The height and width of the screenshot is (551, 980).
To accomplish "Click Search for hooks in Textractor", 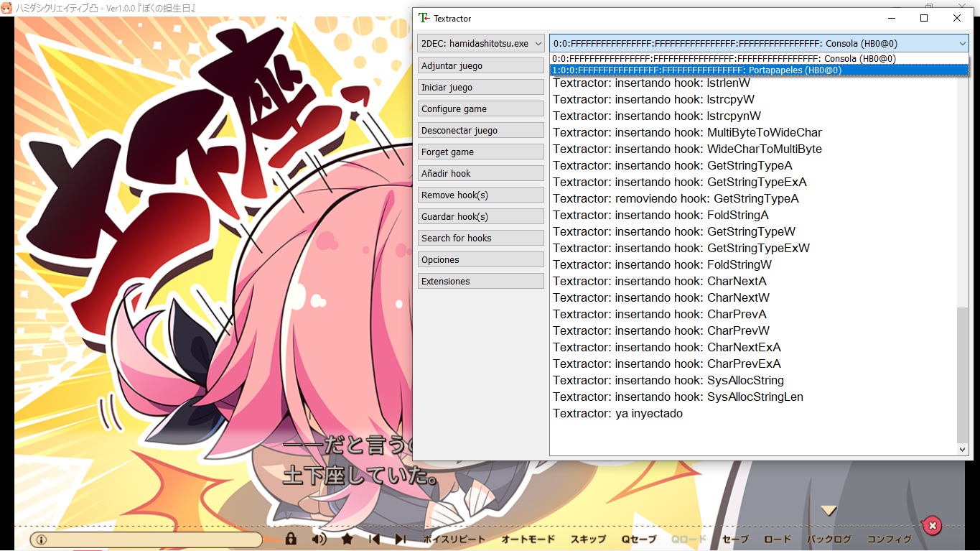I will [x=480, y=237].
